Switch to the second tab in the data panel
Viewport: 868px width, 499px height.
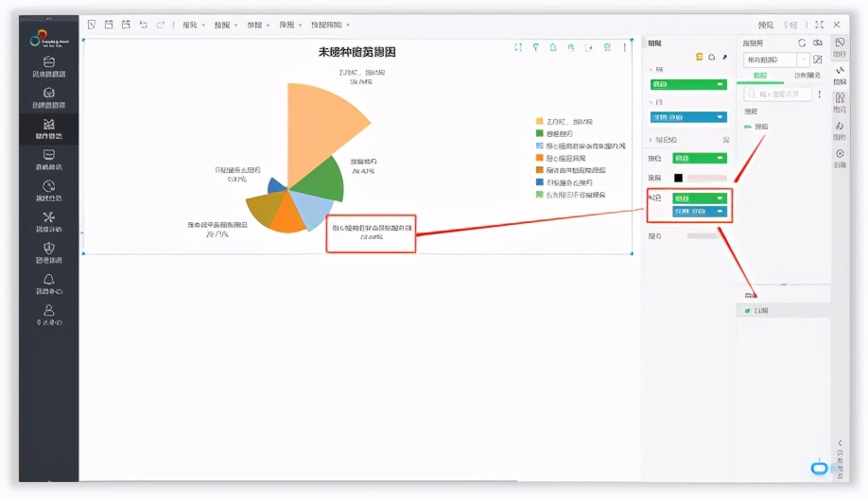[806, 75]
